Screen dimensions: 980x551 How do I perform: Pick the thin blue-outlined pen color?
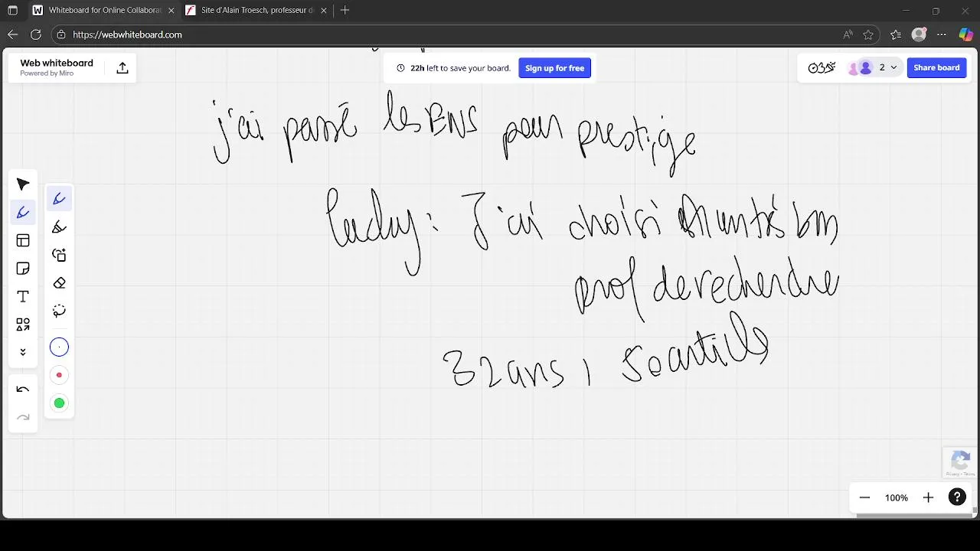pos(59,347)
